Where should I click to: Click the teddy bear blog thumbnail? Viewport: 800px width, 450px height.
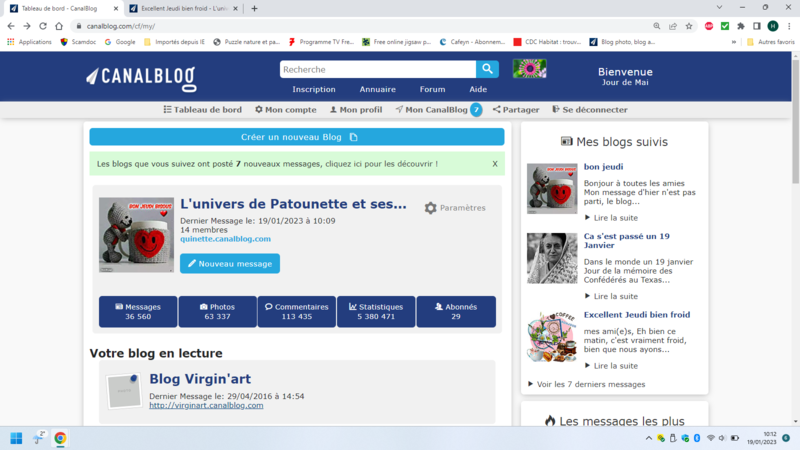[x=136, y=235]
